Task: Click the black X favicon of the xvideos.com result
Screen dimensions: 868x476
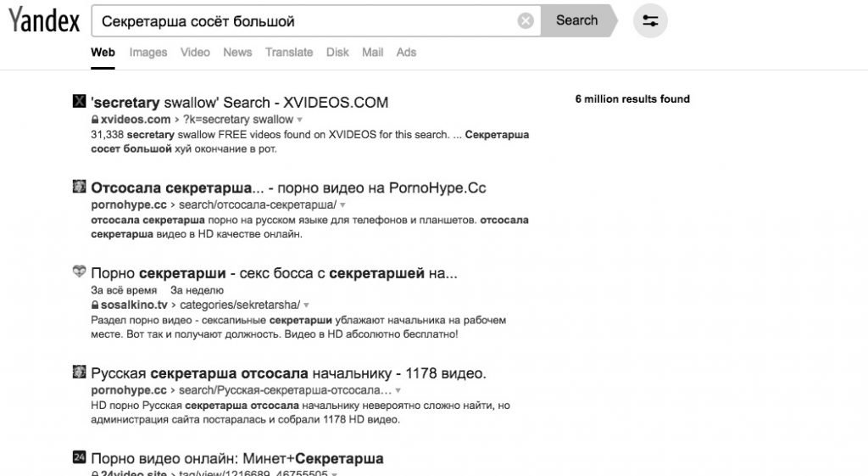Action: 79,101
